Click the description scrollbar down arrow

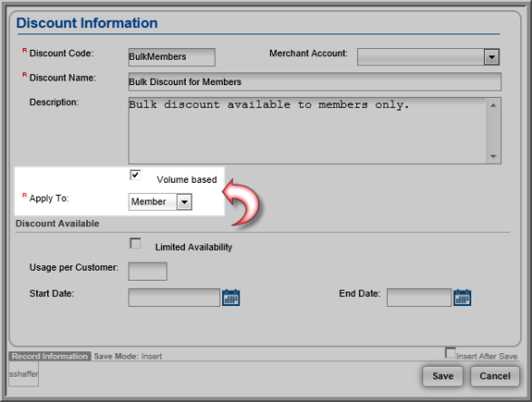pos(494,157)
